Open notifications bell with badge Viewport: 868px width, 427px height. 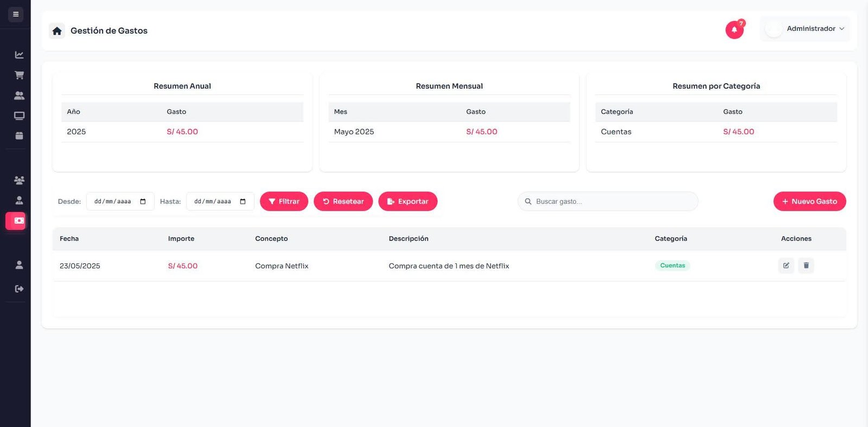coord(735,30)
